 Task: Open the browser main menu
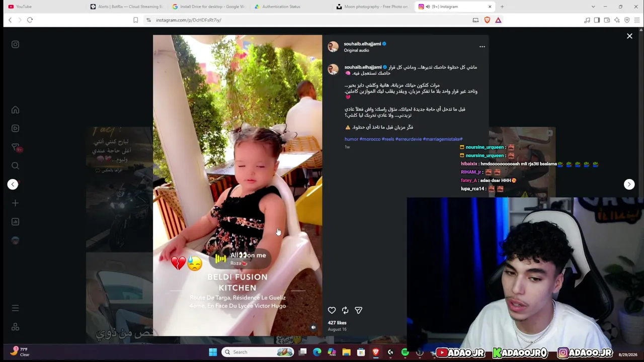(637, 20)
